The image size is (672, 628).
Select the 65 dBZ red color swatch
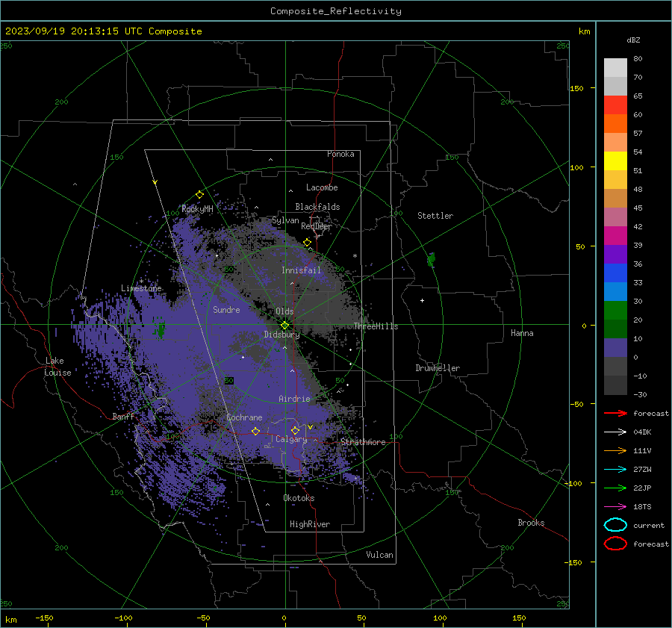615,105
